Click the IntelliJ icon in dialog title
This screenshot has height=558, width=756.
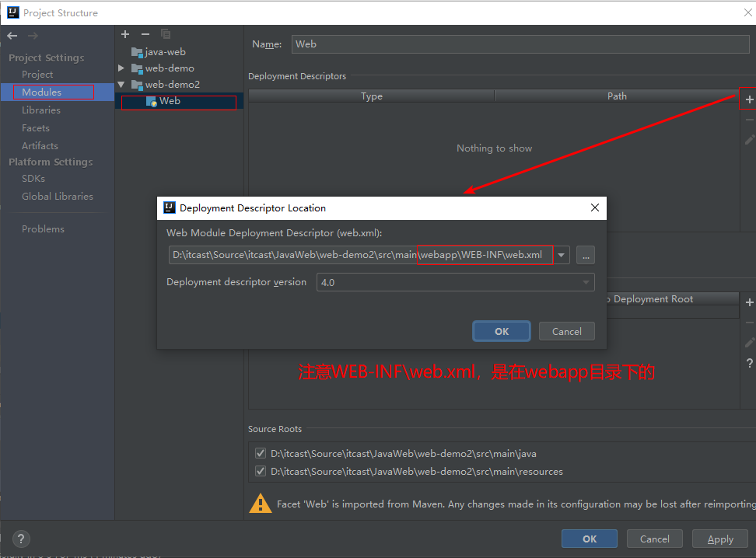[170, 208]
